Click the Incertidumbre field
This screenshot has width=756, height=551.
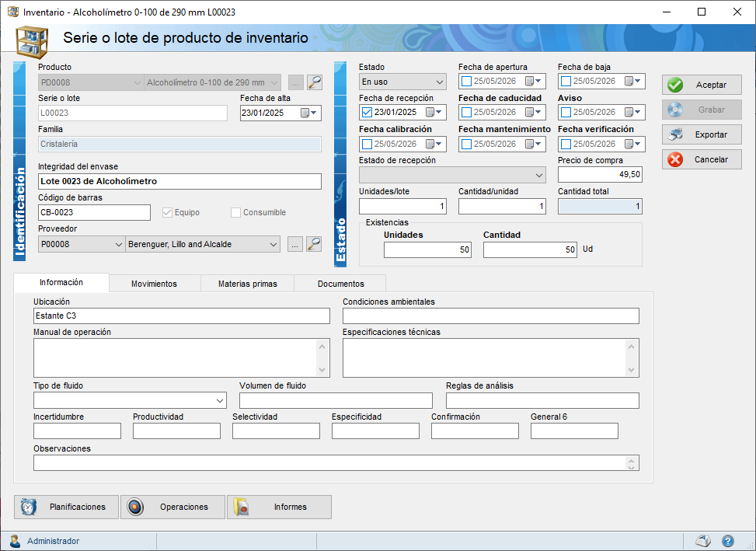(x=77, y=431)
